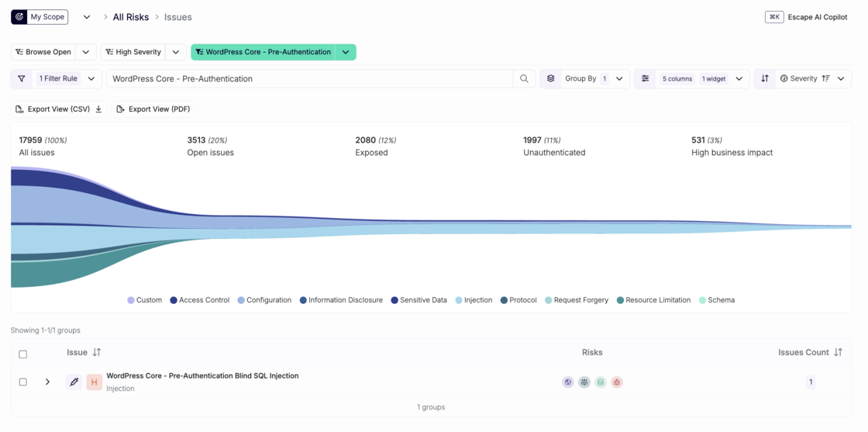
Task: Click the issues count badge 1
Action: click(x=811, y=382)
